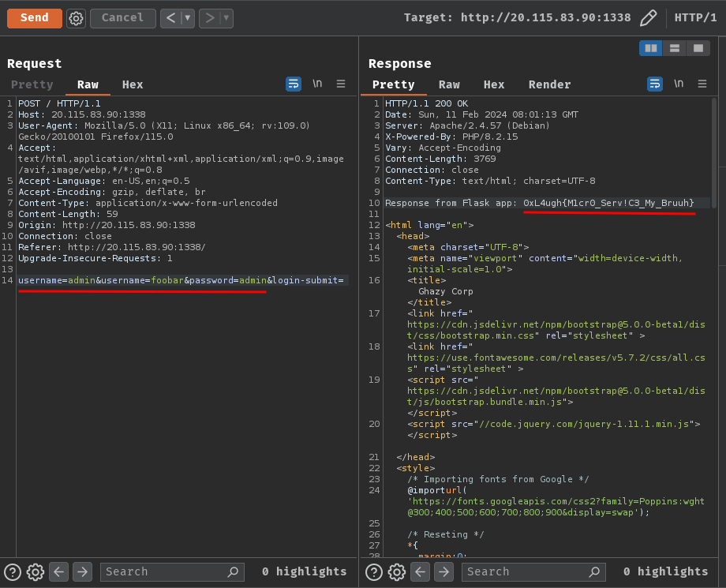This screenshot has width=726, height=588.
Task: Click the 'Ghazy Corp' title text
Action: (x=445, y=291)
